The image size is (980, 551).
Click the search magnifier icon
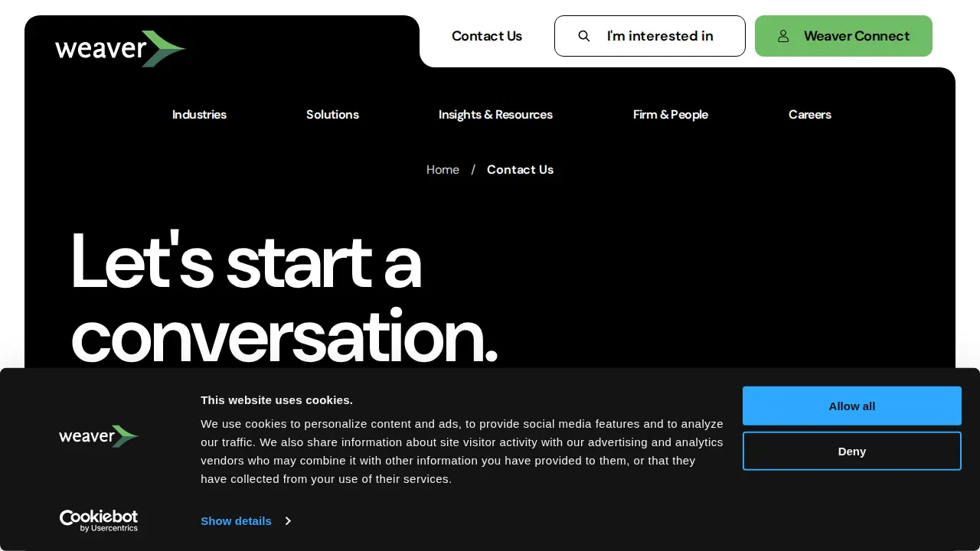(584, 36)
